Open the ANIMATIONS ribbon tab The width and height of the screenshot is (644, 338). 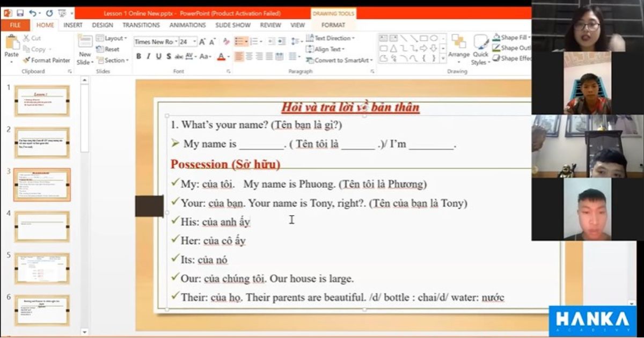[187, 25]
